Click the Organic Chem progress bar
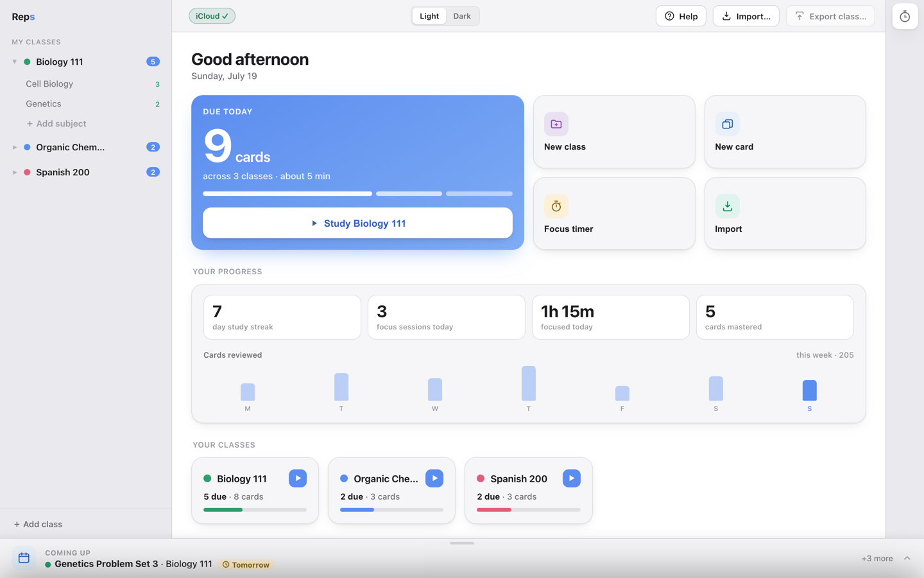Viewport: 924px width, 578px height. (x=391, y=510)
